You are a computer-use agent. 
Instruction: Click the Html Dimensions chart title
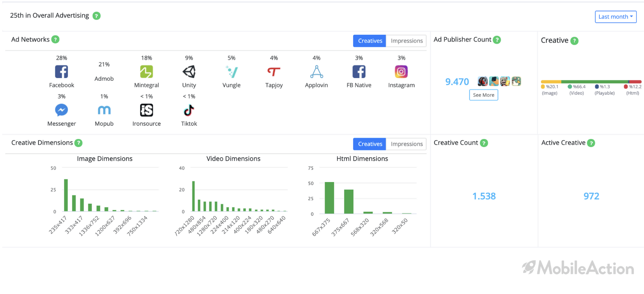click(362, 159)
